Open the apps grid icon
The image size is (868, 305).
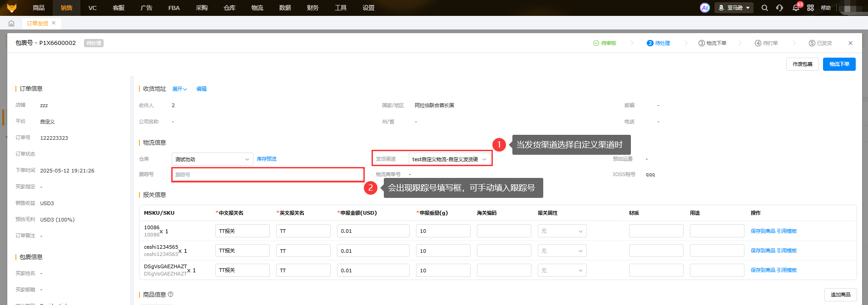click(810, 8)
